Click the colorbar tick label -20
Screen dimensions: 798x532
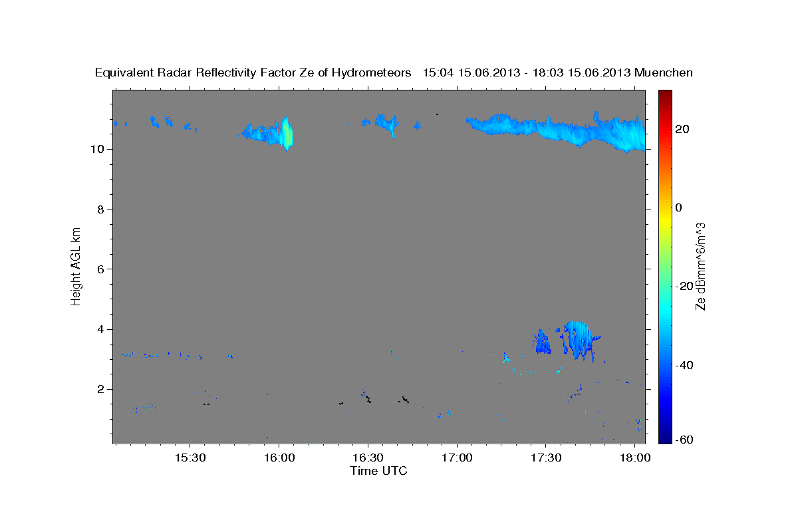point(684,286)
